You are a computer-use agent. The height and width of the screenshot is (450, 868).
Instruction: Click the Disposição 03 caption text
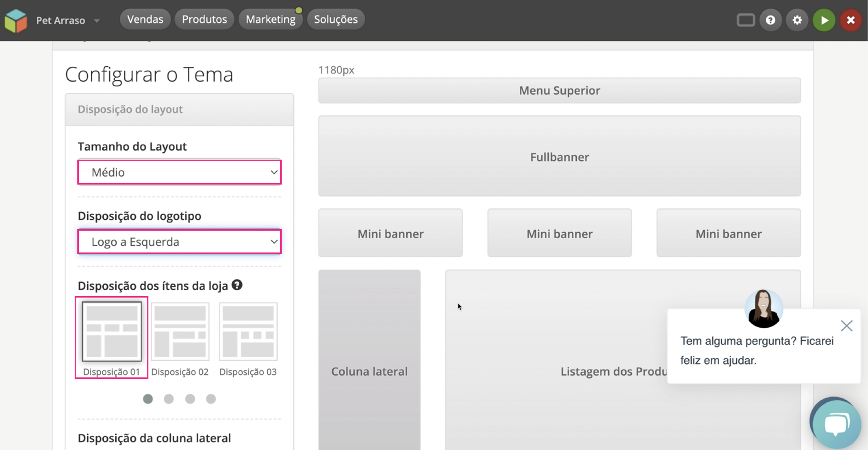248,372
